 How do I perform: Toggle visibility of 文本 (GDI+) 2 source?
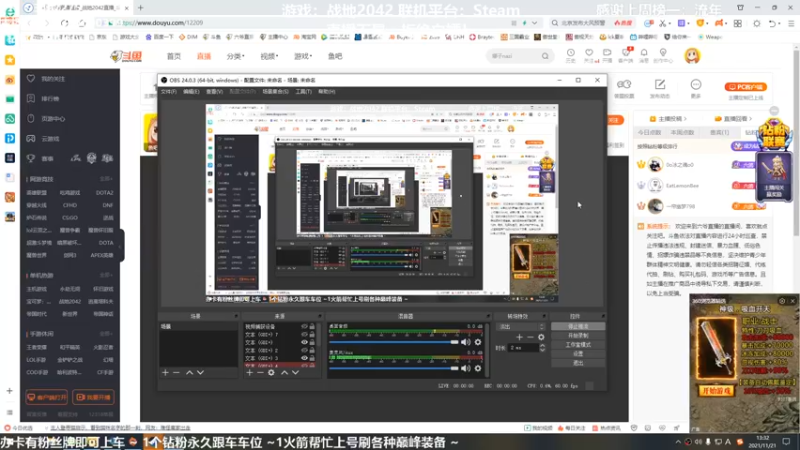[305, 351]
